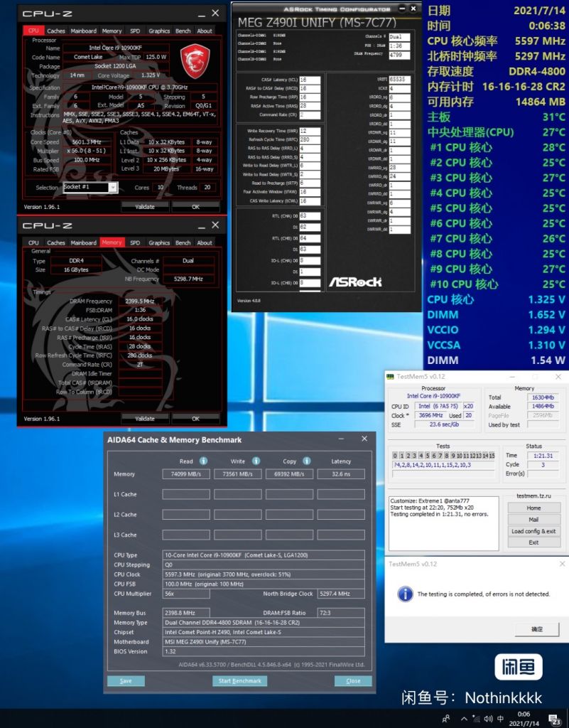Viewport: 569px width, 728px height.
Task: Open the volume speaker icon in taskbar
Action: coord(488,719)
